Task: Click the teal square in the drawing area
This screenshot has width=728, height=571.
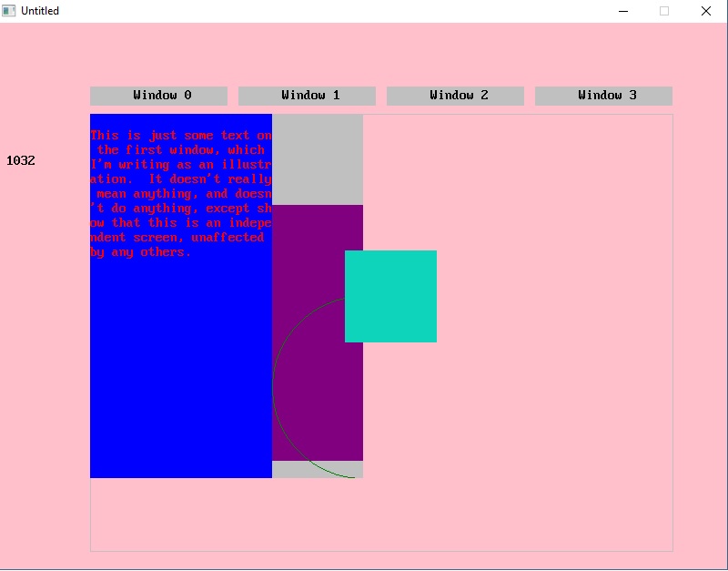Action: coord(390,296)
